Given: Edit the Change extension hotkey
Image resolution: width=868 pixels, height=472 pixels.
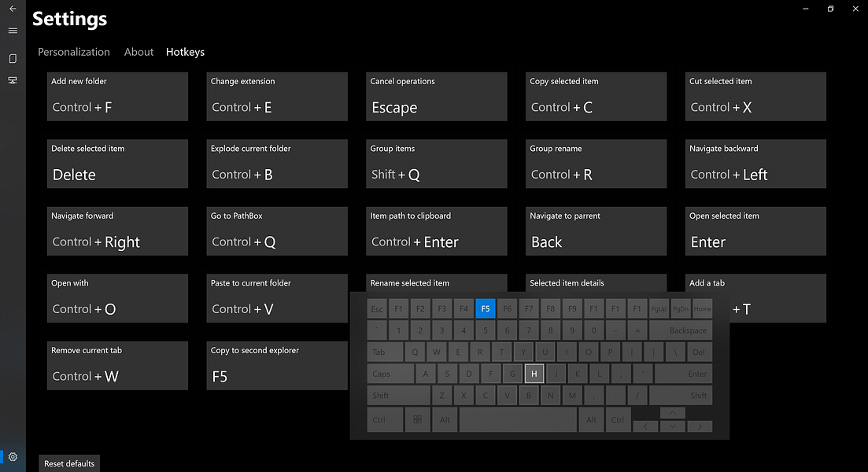Looking at the screenshot, I should pos(277,96).
